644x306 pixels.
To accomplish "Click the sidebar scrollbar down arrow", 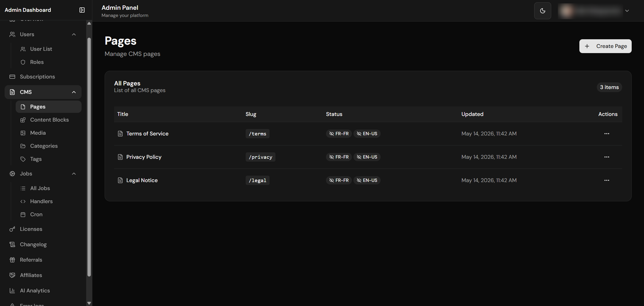I will click(89, 303).
